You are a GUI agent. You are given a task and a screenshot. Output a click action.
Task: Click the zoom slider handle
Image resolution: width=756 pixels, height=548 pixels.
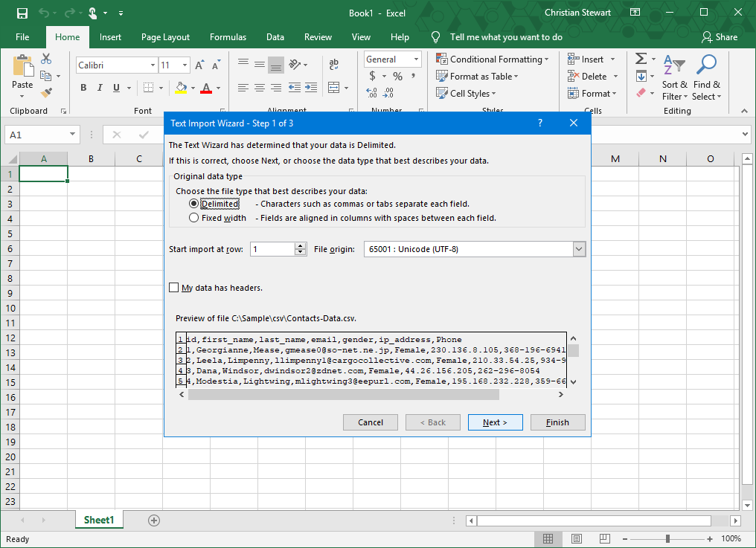click(x=667, y=539)
